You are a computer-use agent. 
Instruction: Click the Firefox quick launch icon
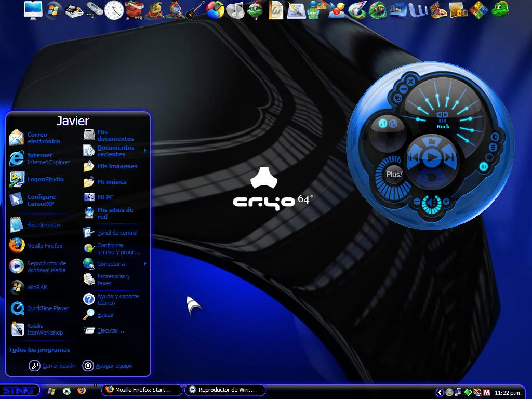click(x=82, y=391)
